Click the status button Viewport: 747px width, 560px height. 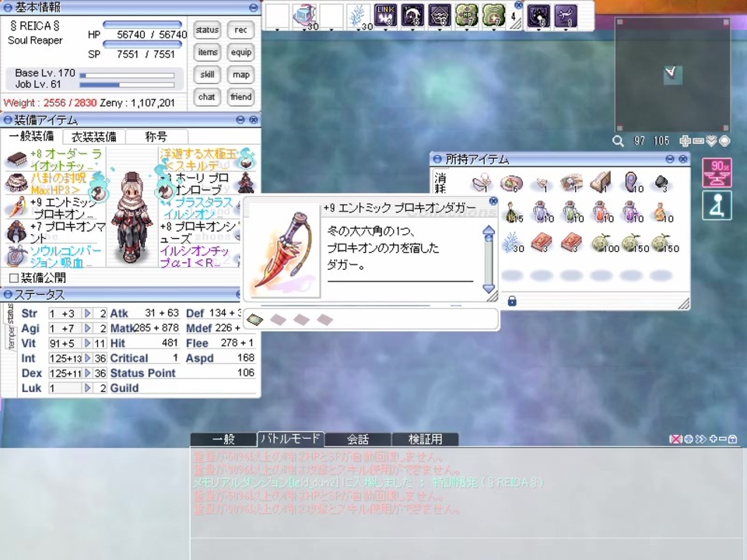point(207,30)
